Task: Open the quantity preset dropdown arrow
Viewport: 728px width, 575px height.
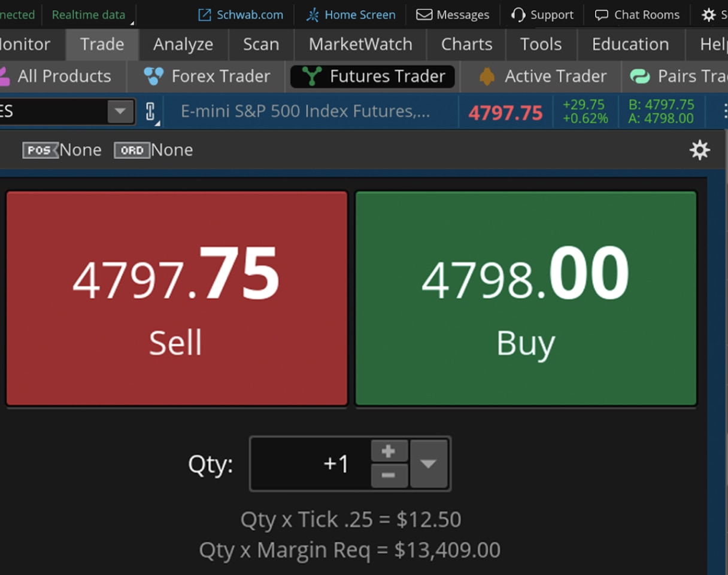Action: tap(429, 464)
